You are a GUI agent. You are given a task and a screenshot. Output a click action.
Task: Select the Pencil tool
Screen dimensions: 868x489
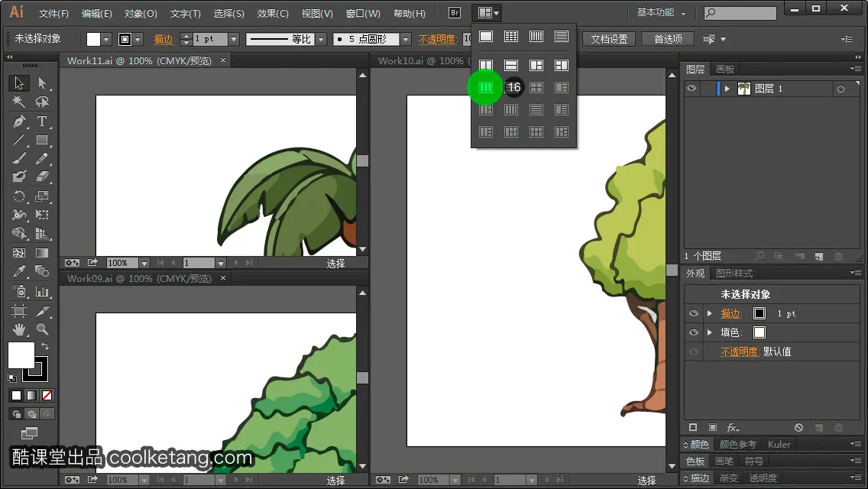[42, 158]
